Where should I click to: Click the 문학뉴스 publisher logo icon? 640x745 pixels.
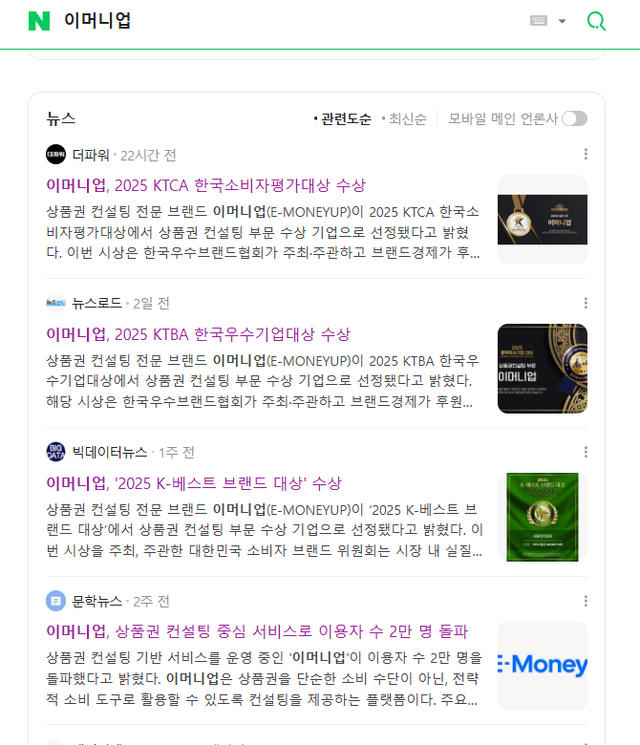coord(56,601)
